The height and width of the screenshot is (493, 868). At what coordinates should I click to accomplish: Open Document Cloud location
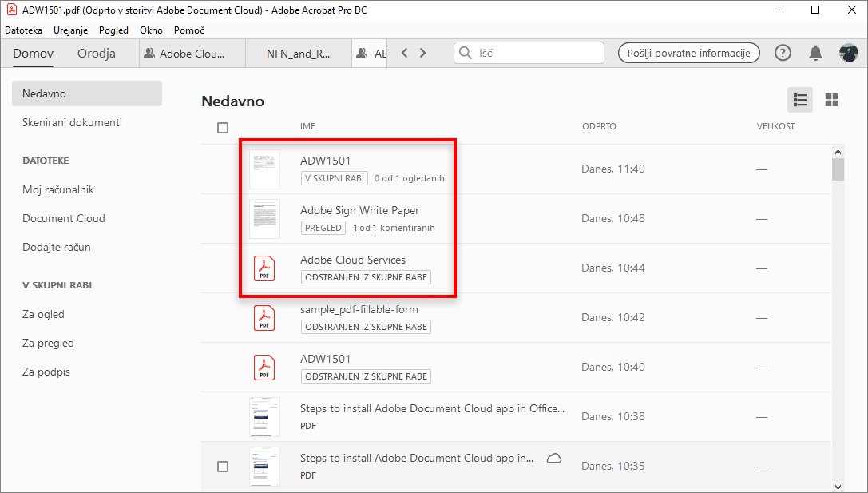[x=64, y=218]
